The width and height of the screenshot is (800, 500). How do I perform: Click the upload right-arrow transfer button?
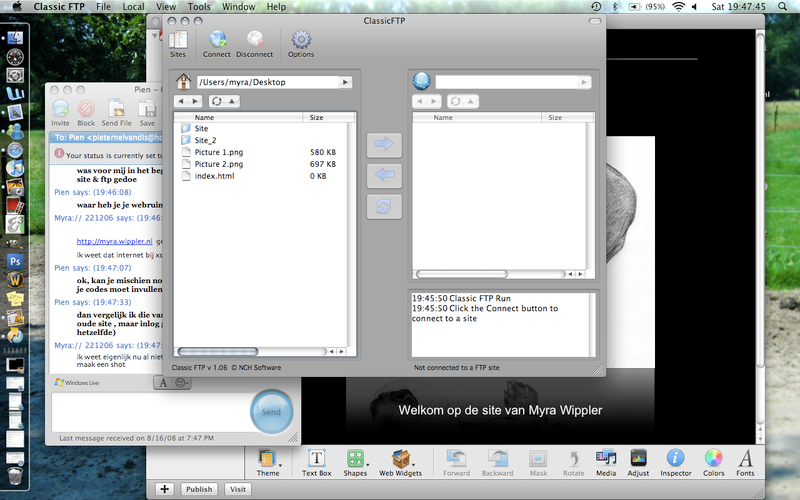[385, 145]
